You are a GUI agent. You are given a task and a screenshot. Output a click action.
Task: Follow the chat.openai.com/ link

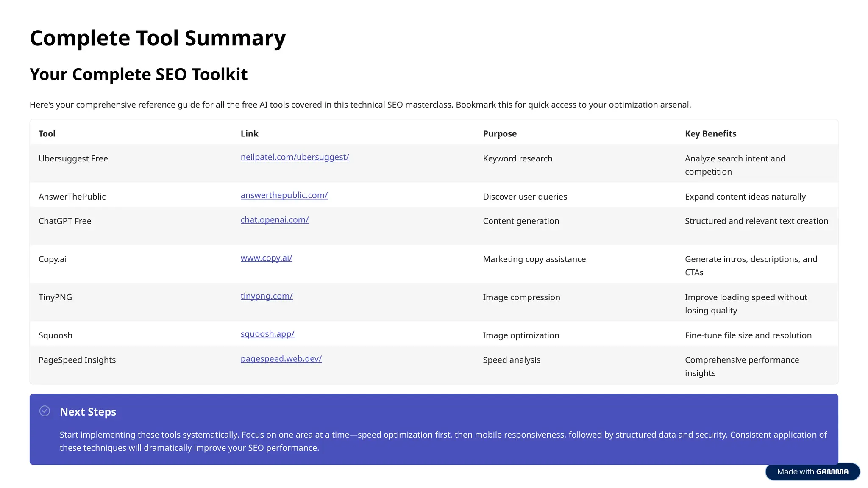[x=275, y=220]
